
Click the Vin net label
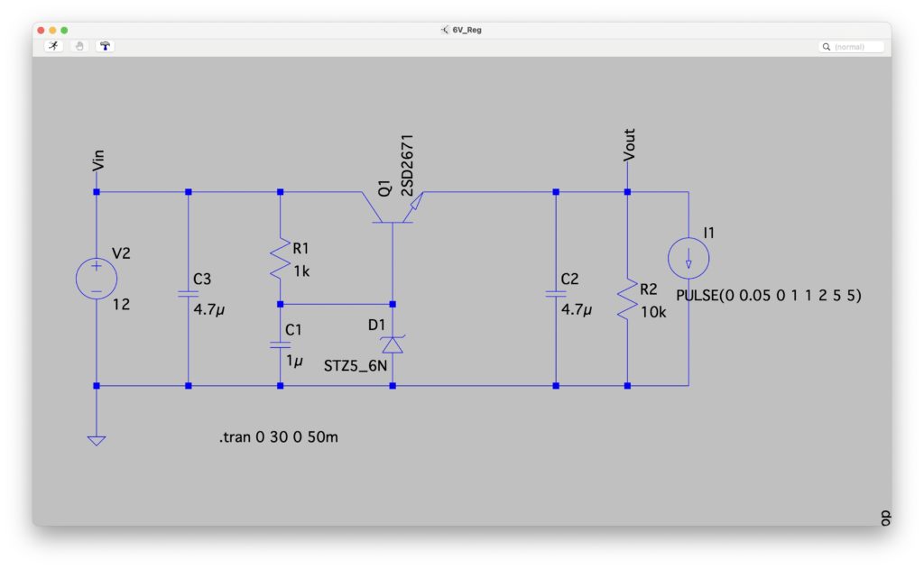tap(98, 160)
